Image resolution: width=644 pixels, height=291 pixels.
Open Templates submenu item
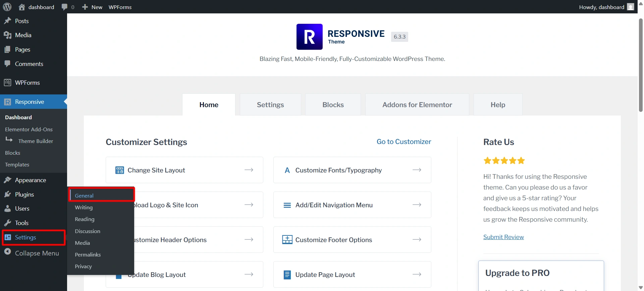coord(17,165)
